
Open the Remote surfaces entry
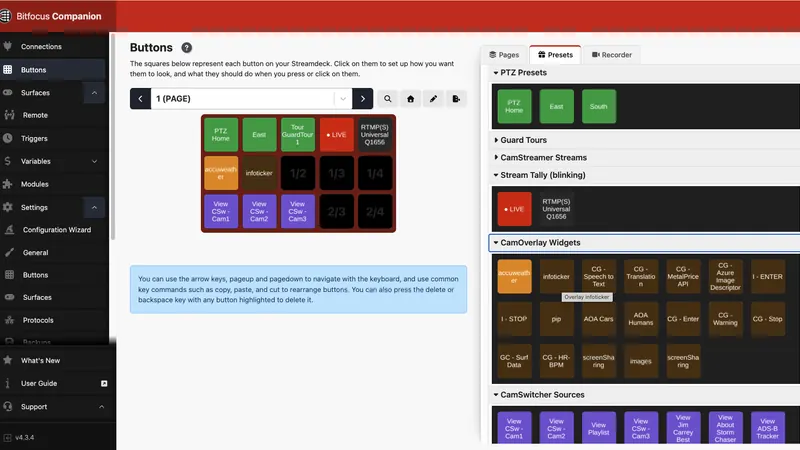[35, 115]
